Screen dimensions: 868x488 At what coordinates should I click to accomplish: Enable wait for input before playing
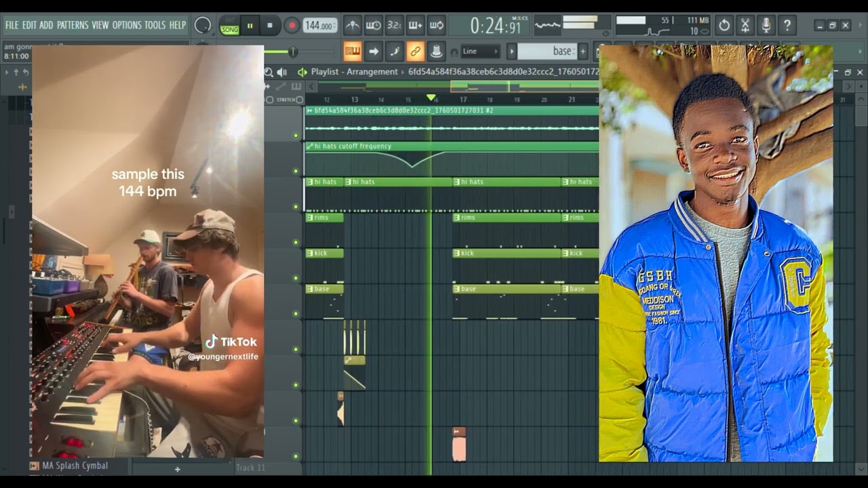click(x=373, y=26)
